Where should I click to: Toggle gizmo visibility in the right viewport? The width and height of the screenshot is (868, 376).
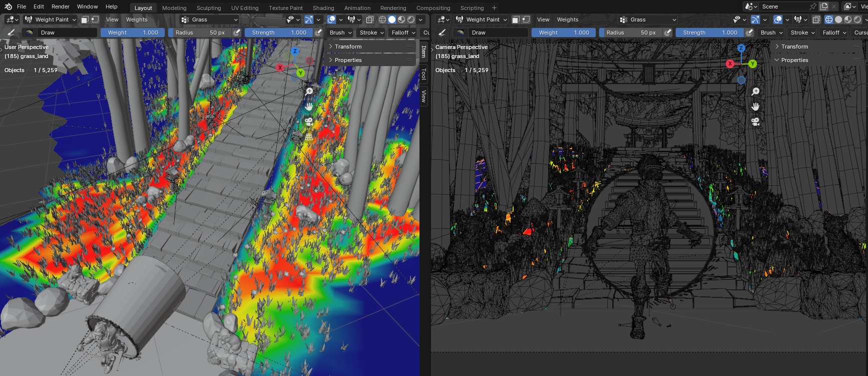coord(755,20)
